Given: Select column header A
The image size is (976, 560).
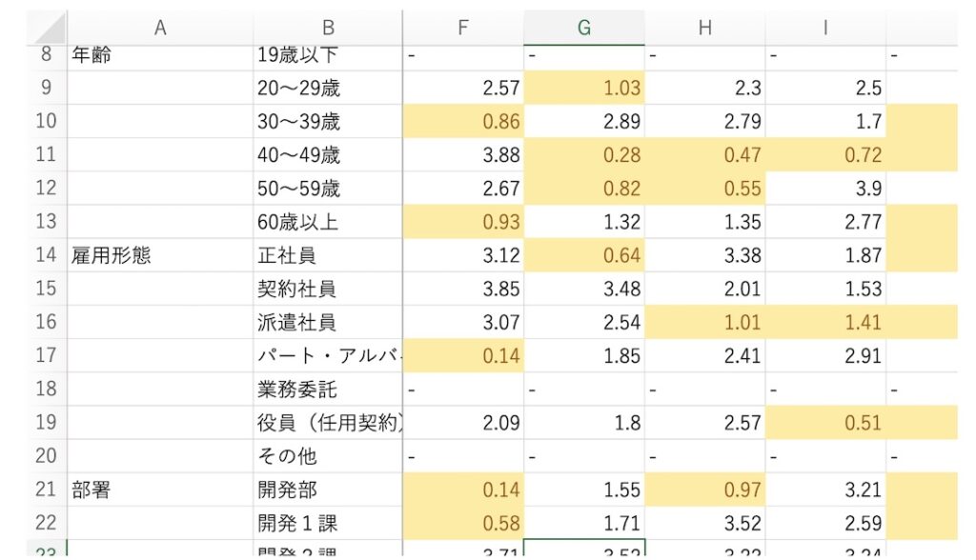Looking at the screenshot, I should [x=160, y=27].
